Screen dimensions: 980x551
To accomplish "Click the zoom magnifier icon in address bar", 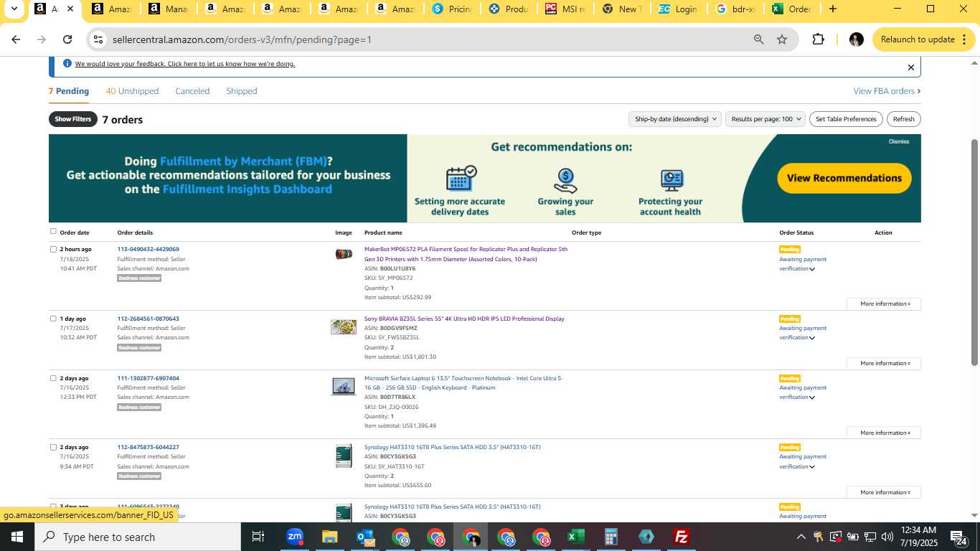I will 758,39.
